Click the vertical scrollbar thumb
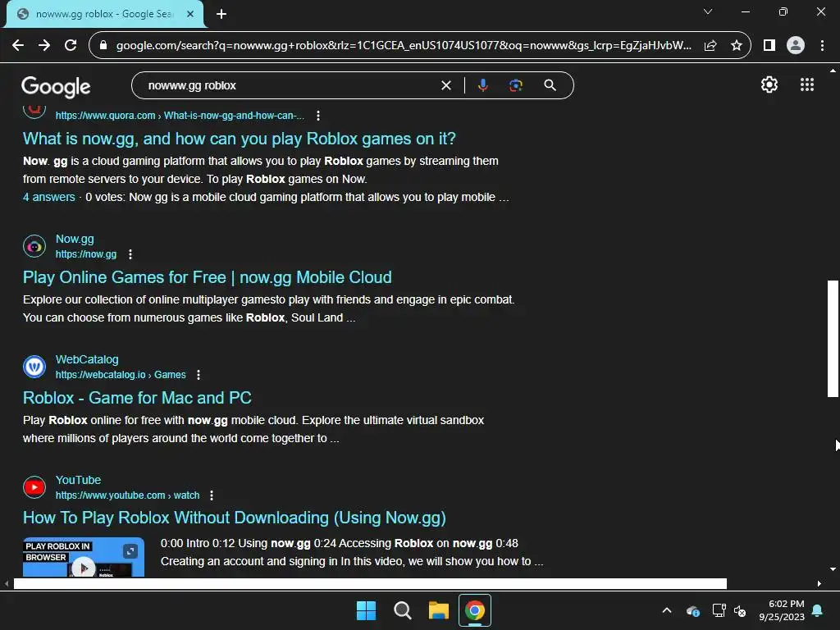 pyautogui.click(x=833, y=339)
